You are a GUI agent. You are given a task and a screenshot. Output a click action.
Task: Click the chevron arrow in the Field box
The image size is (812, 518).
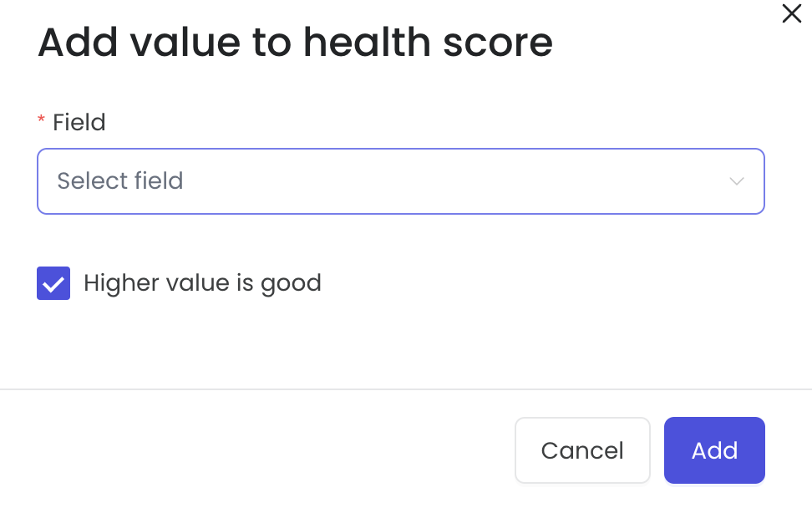[x=736, y=181]
